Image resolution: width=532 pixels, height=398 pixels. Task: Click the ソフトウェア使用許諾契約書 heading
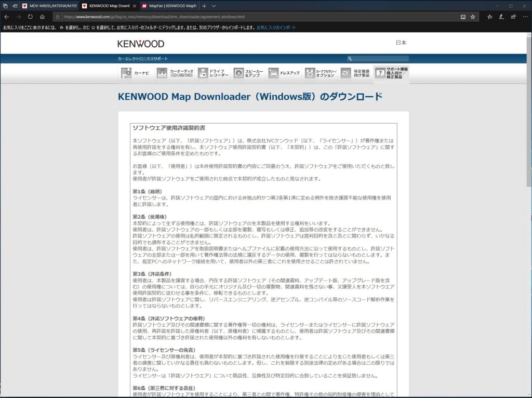(169, 128)
